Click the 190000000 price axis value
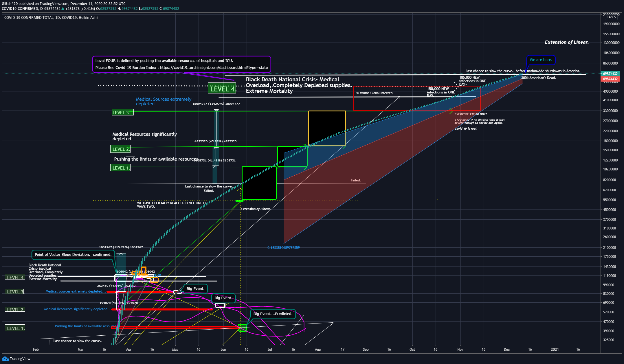 click(x=611, y=24)
